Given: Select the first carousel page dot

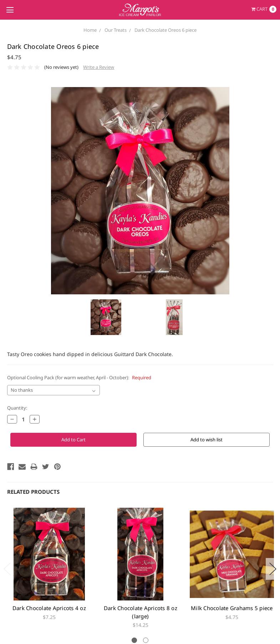Looking at the screenshot, I should tap(134, 640).
